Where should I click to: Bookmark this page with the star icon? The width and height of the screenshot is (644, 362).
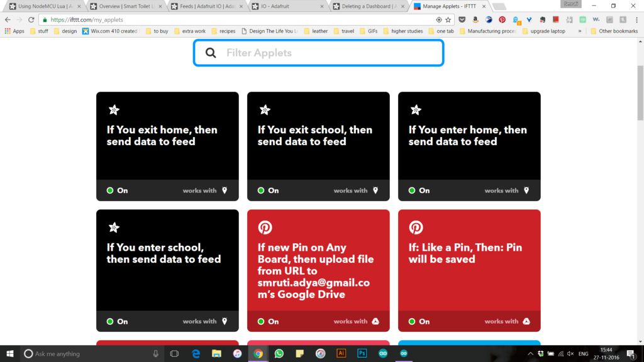click(x=448, y=19)
